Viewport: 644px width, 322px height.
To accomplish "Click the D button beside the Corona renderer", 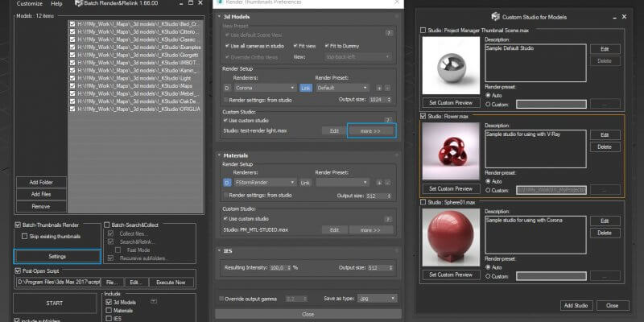I will coord(227,88).
